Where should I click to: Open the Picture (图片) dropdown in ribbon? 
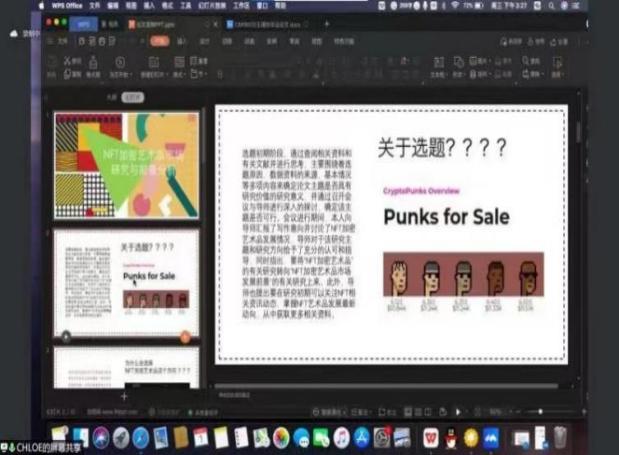478,61
